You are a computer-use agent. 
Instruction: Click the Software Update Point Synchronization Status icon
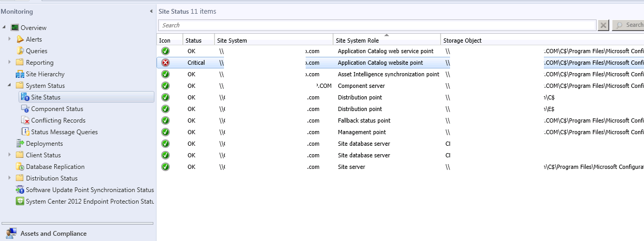20,190
